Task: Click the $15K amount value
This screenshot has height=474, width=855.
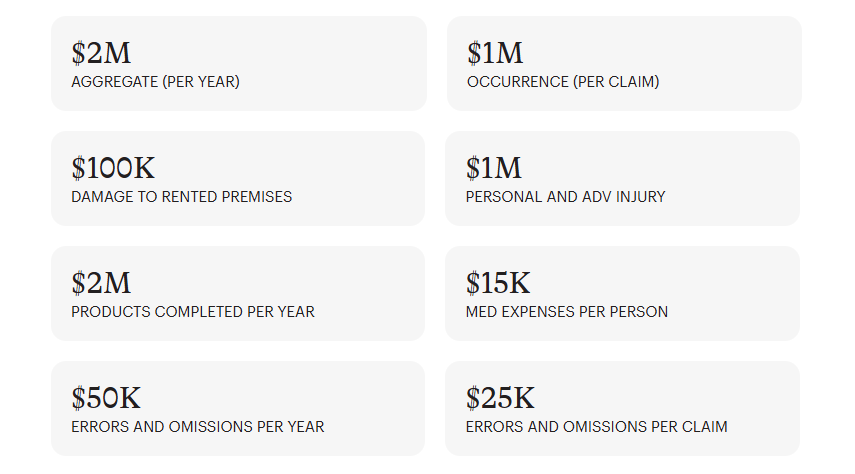Action: tap(500, 283)
